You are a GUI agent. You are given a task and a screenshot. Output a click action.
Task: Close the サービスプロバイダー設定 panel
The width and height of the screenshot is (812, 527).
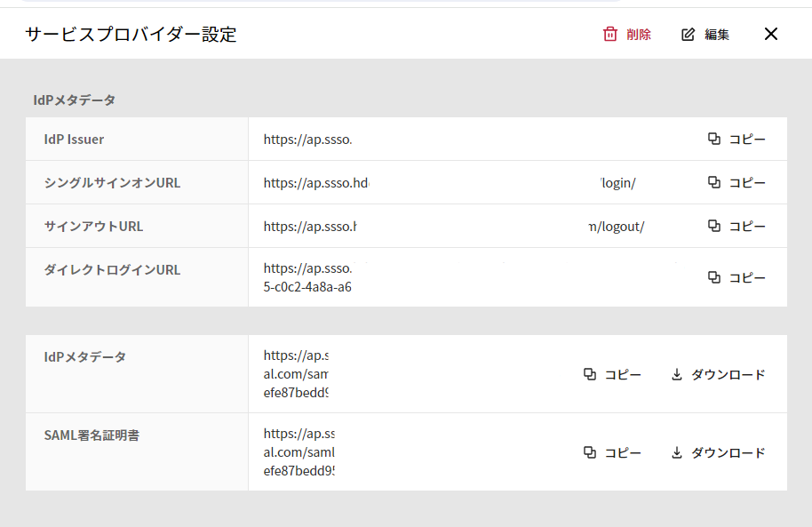point(770,34)
